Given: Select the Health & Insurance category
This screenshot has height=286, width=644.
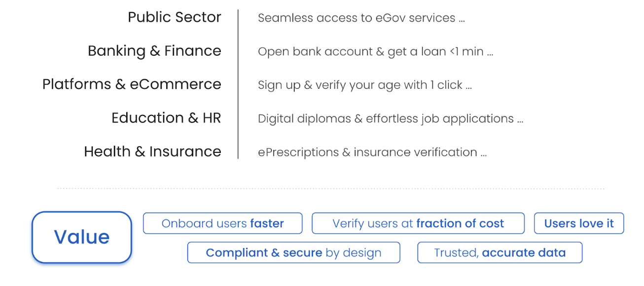Looking at the screenshot, I should point(152,151).
